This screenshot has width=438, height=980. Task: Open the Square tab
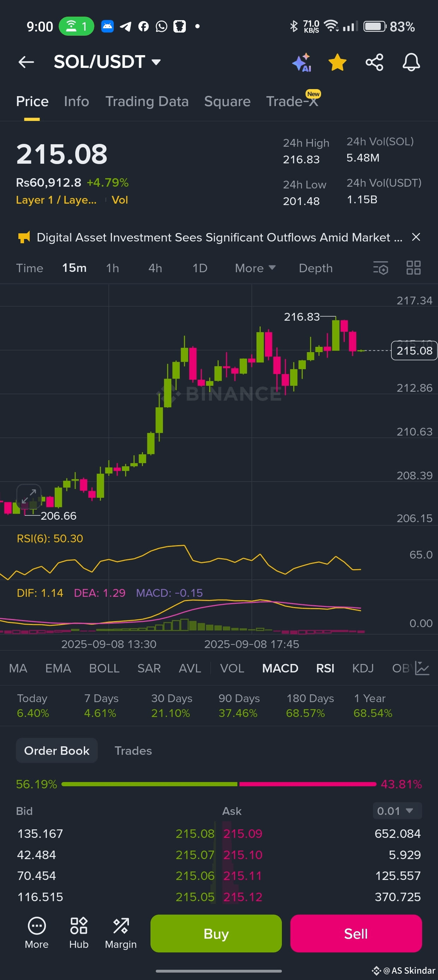(x=227, y=101)
